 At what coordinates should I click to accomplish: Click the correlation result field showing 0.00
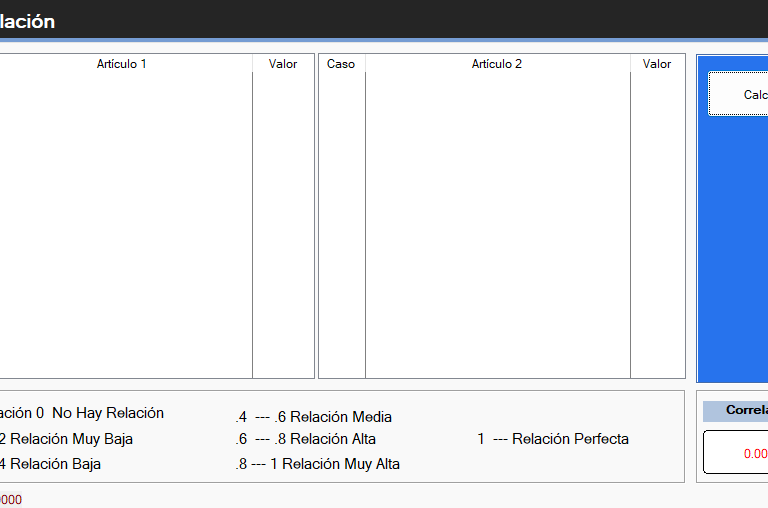point(738,453)
